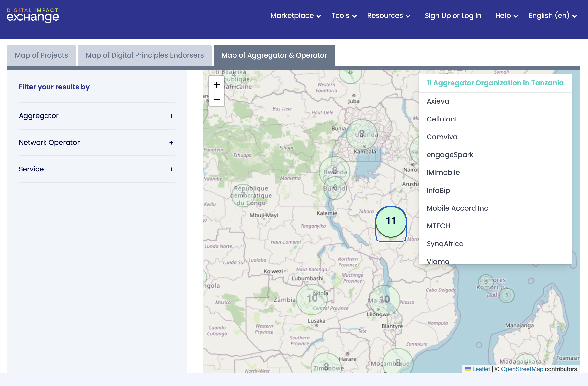Viewport: 588px width, 386px height.
Task: Open the Tanzania cluster marker showing 11
Action: (x=391, y=222)
